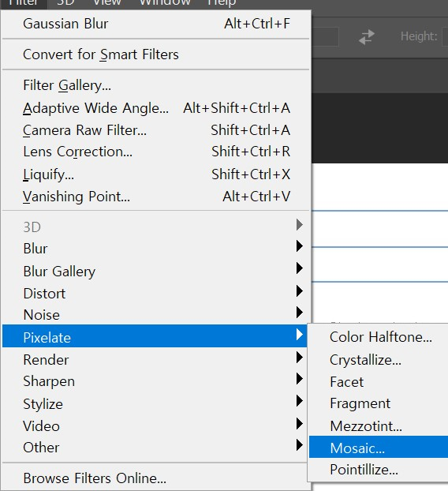Expand the Blur Gallery submenu

tap(155, 272)
